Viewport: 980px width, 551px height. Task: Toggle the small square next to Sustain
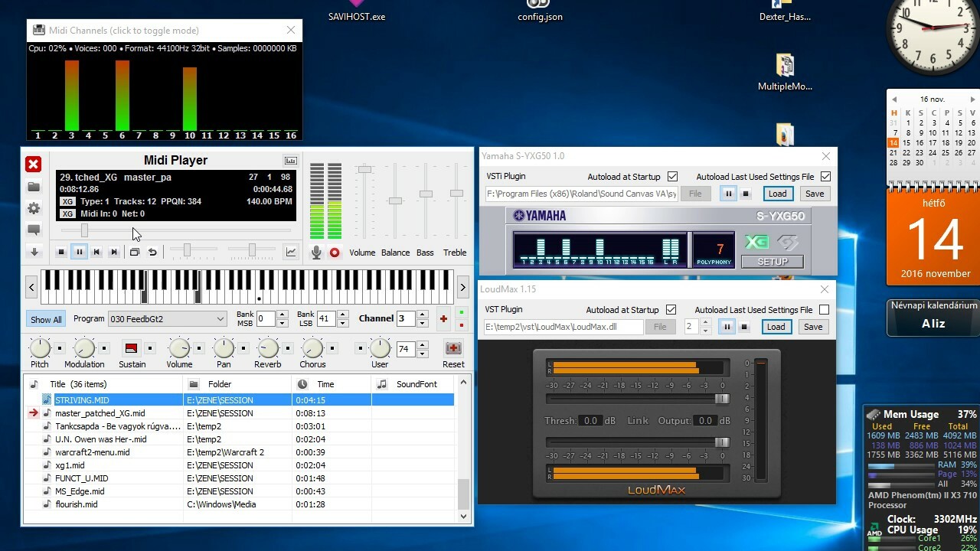(x=150, y=348)
